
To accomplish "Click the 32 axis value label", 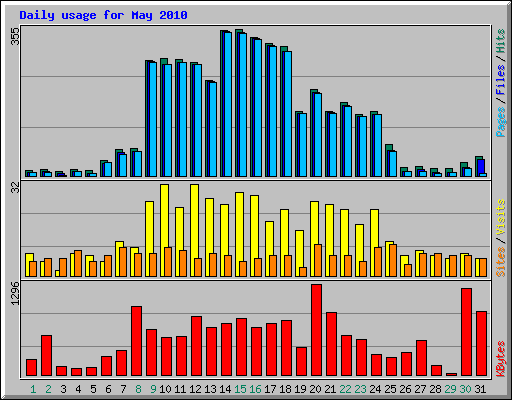I will (15, 188).
